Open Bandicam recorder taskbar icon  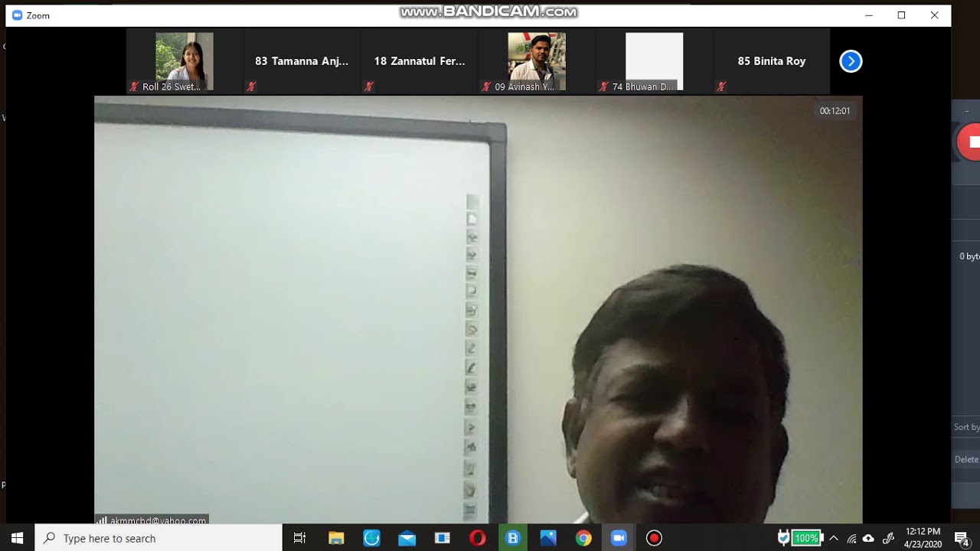tap(654, 538)
